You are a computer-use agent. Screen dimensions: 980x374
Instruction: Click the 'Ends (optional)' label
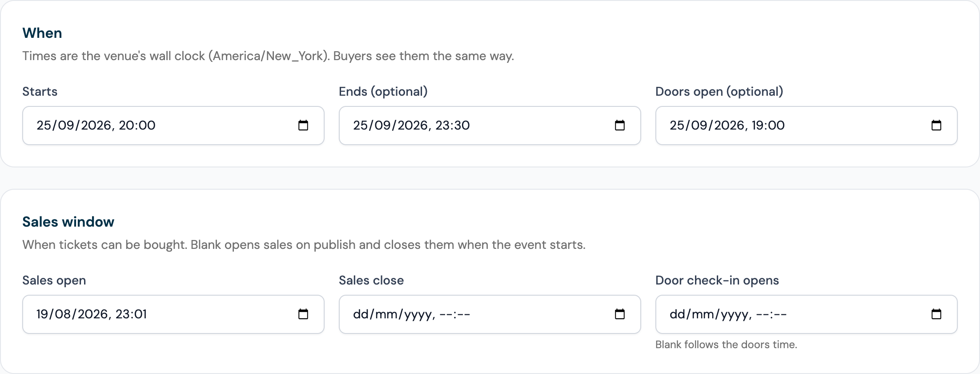[x=383, y=91]
